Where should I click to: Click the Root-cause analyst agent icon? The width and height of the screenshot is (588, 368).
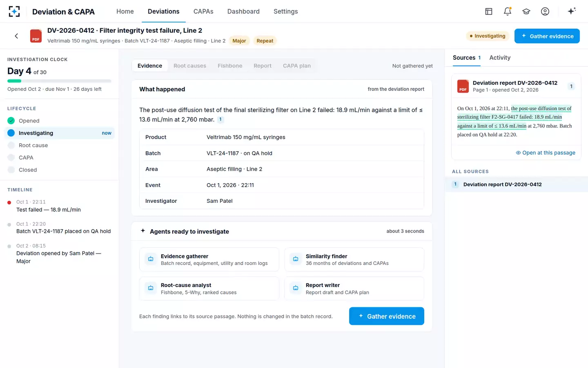click(x=151, y=288)
